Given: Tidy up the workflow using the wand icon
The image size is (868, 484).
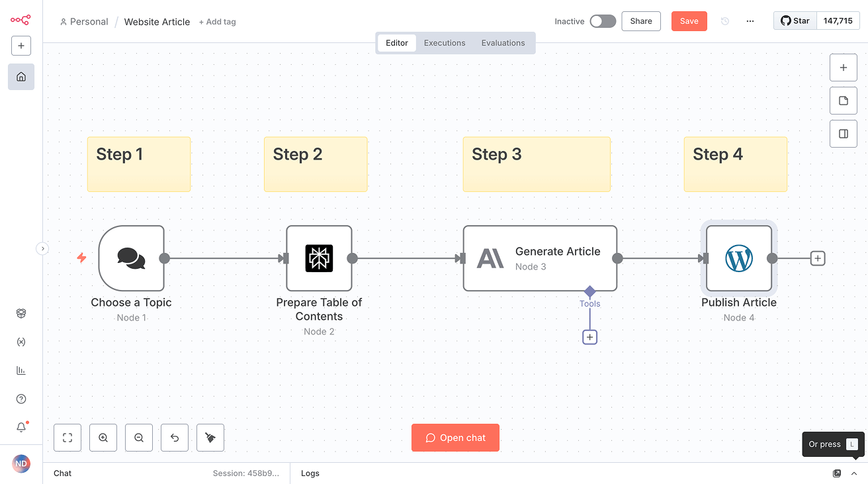Looking at the screenshot, I should click(x=210, y=438).
